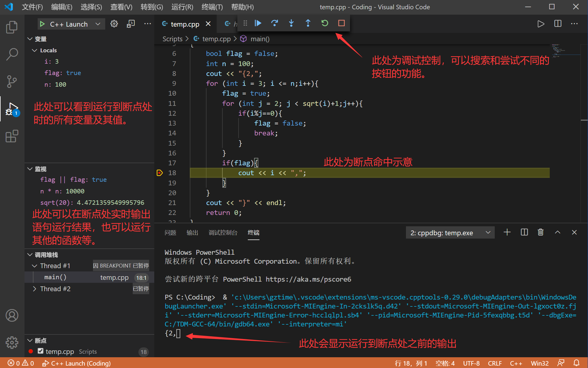Image resolution: width=588 pixels, height=368 pixels.
Task: Open the Extensions sidebar view
Action: coord(12,136)
